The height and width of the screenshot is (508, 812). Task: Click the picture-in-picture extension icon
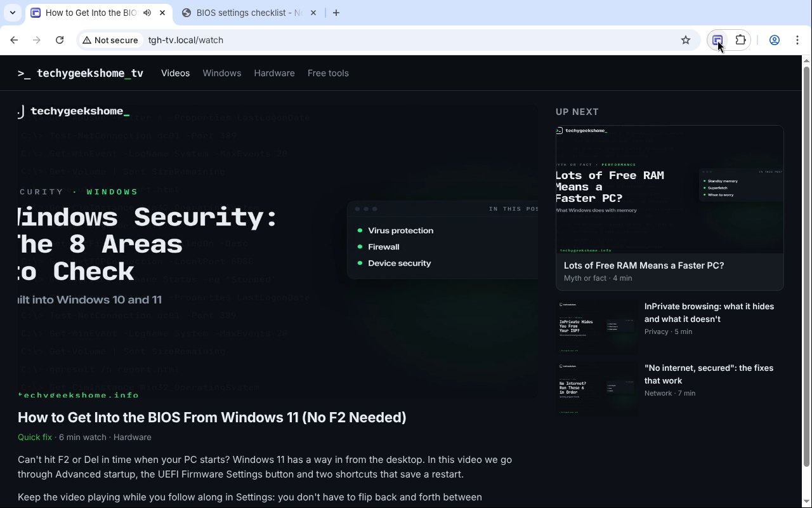click(x=717, y=40)
